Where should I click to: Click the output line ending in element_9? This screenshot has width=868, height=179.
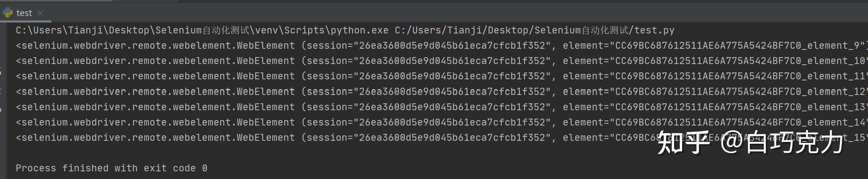[437, 45]
